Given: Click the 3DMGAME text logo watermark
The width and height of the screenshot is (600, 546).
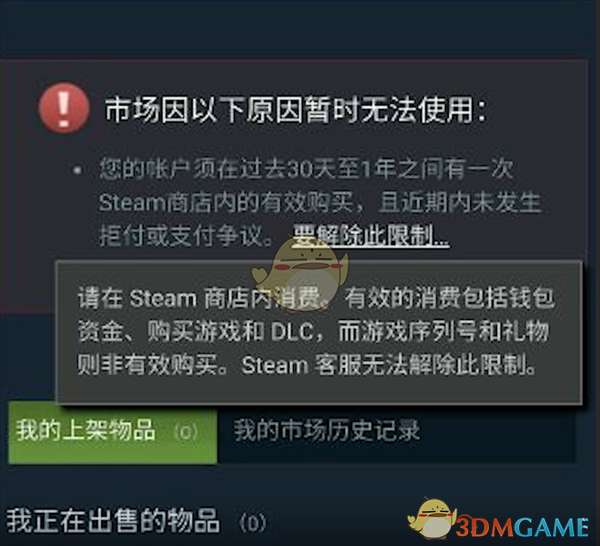Looking at the screenshot, I should click(x=522, y=527).
